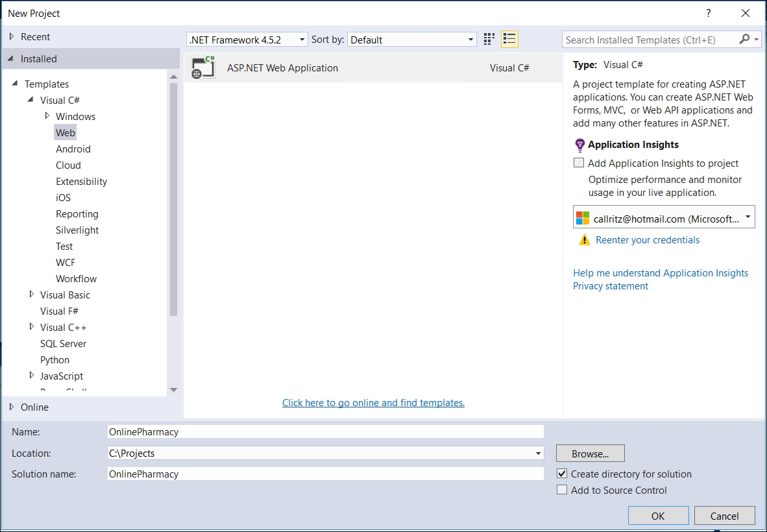Select the Reporting template category
This screenshot has height=532, width=767.
point(77,213)
